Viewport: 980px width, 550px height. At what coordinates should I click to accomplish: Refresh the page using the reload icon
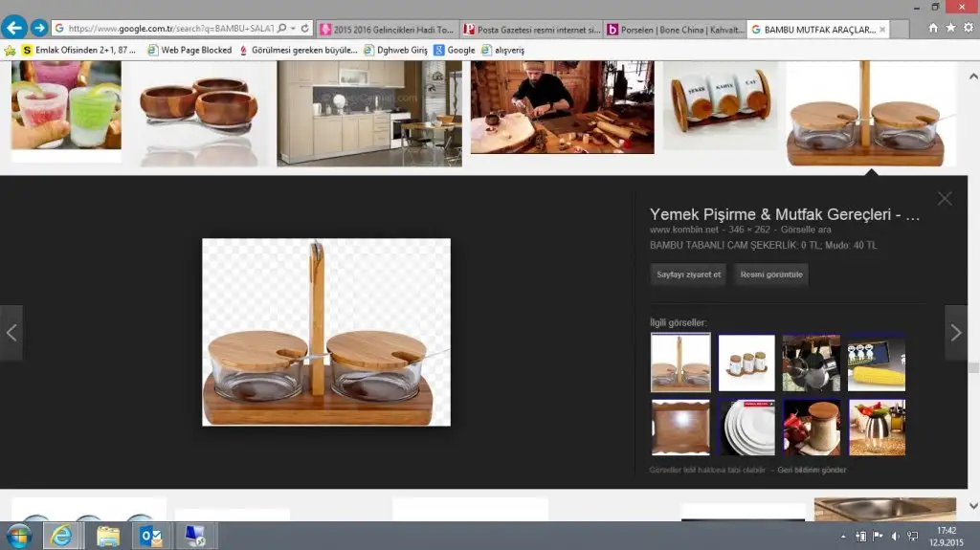tap(305, 29)
